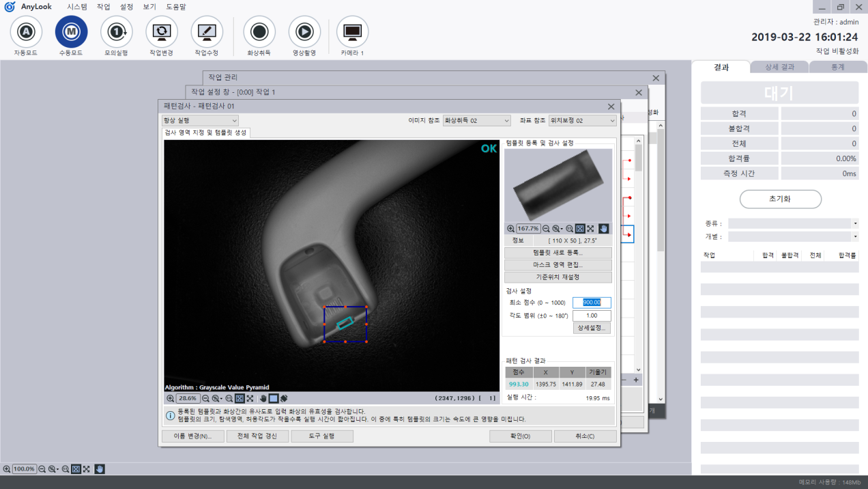Zoom out on the main inspection image

[x=205, y=398]
